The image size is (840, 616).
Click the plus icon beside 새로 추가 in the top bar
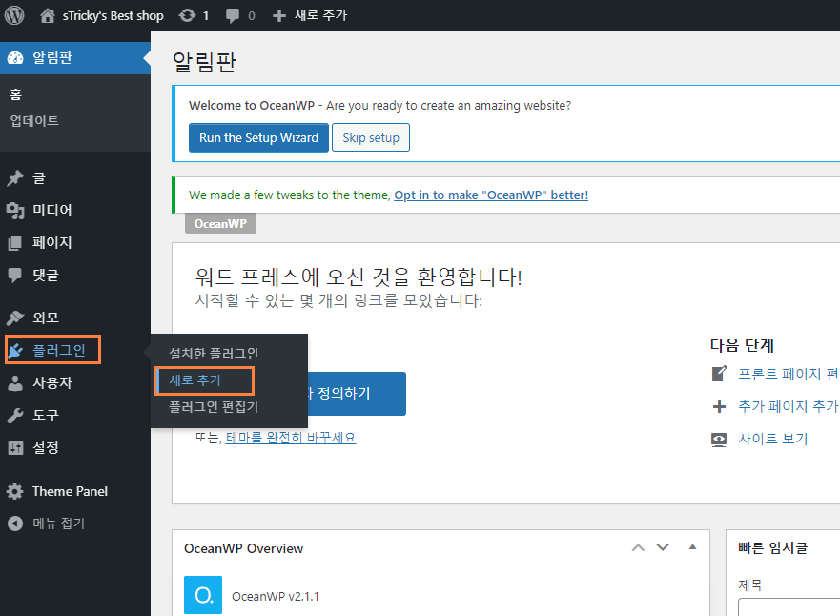(278, 16)
